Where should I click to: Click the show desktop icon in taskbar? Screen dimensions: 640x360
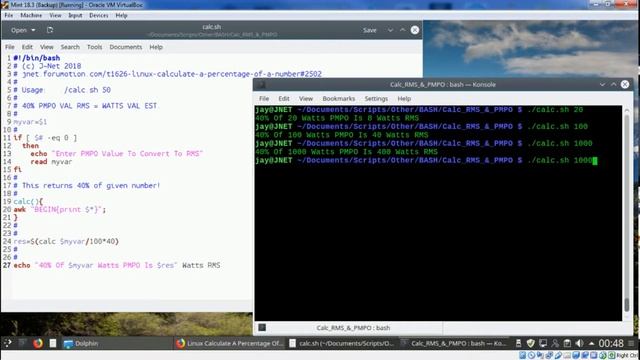pyautogui.click(x=23, y=343)
